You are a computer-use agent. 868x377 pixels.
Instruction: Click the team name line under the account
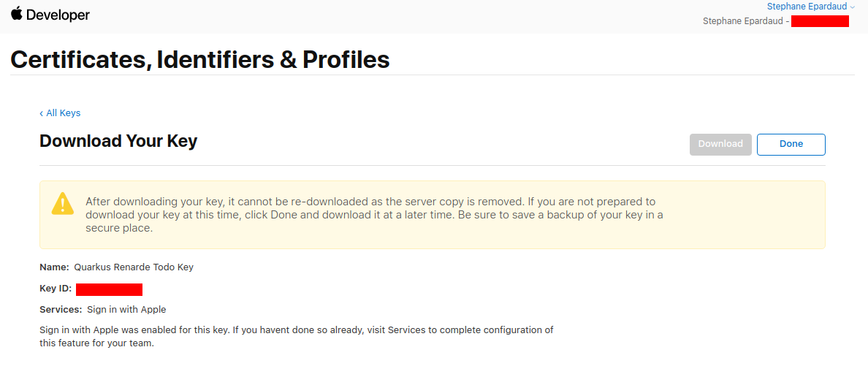pyautogui.click(x=745, y=21)
